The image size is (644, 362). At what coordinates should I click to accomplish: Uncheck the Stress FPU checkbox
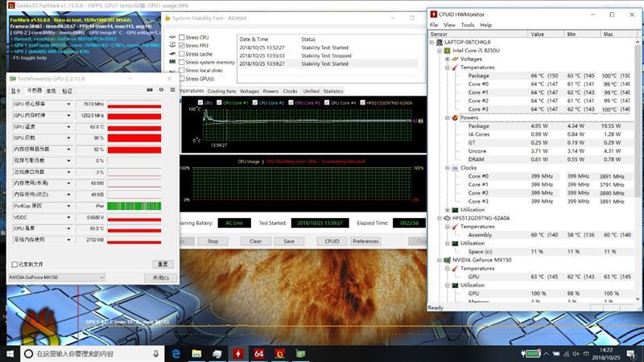(182, 46)
